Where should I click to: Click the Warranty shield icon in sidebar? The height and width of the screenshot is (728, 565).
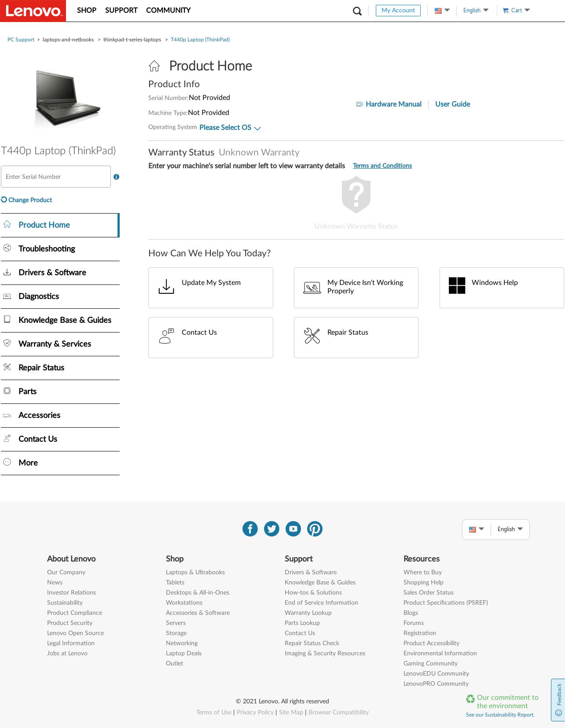click(7, 343)
